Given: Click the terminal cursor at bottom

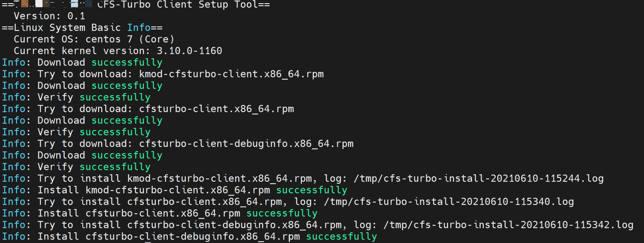Looking at the screenshot, I should (148, 242).
